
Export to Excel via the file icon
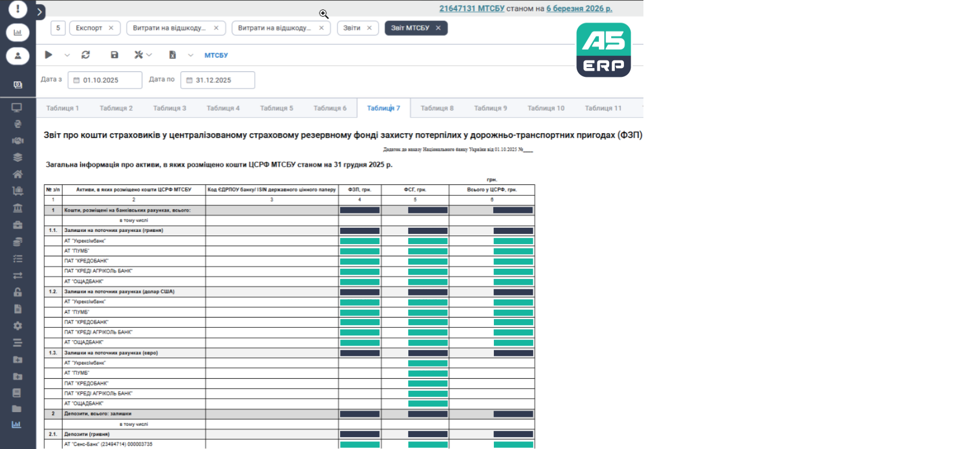click(173, 55)
